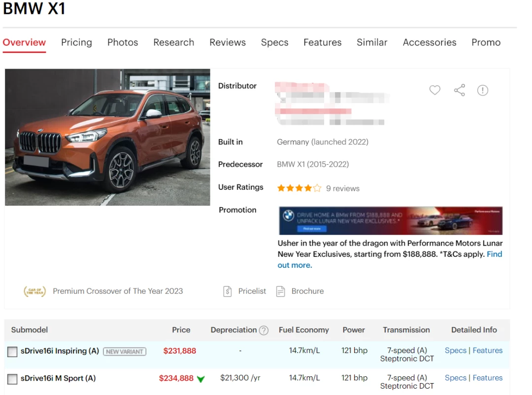Click the Depreciation column header
This screenshot has height=395, width=532.
click(x=233, y=330)
